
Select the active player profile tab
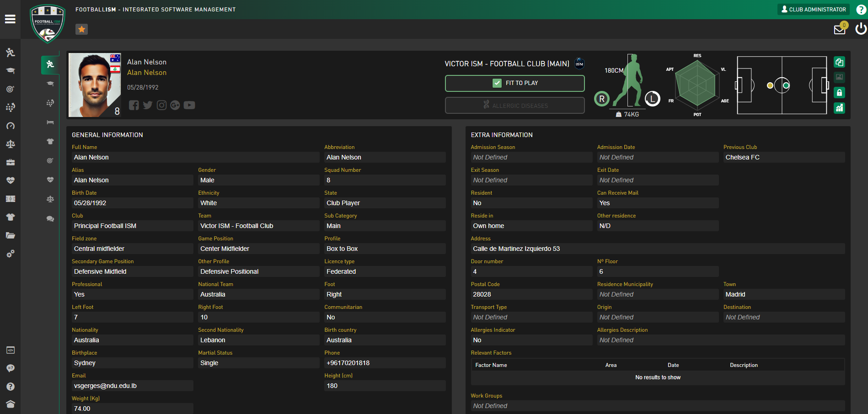tap(50, 64)
